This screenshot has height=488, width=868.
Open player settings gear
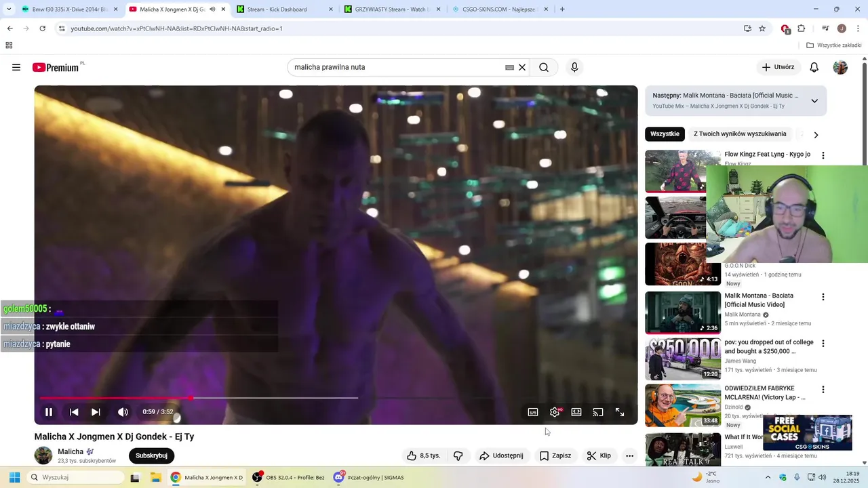click(x=555, y=412)
